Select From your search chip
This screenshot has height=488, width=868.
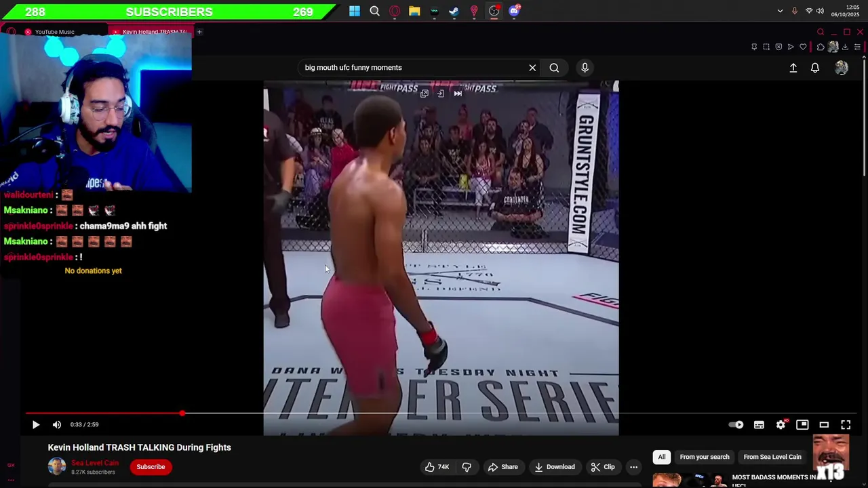tap(705, 457)
